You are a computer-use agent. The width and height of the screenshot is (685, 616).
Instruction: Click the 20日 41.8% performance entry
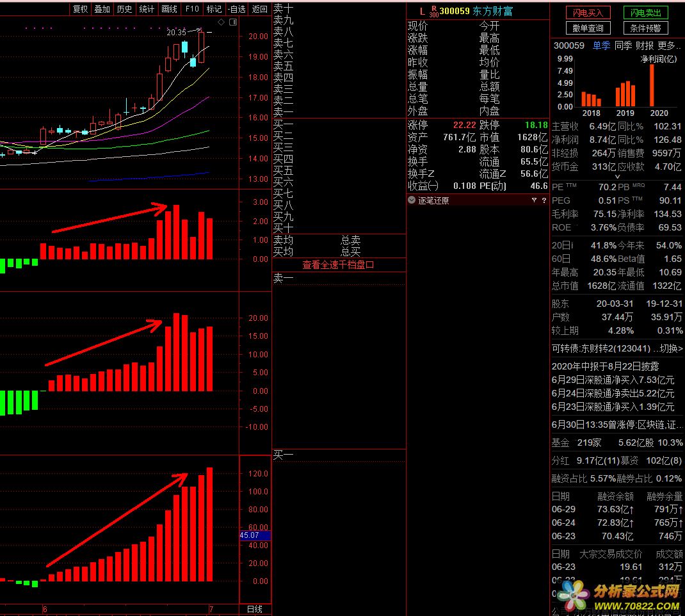coord(584,246)
